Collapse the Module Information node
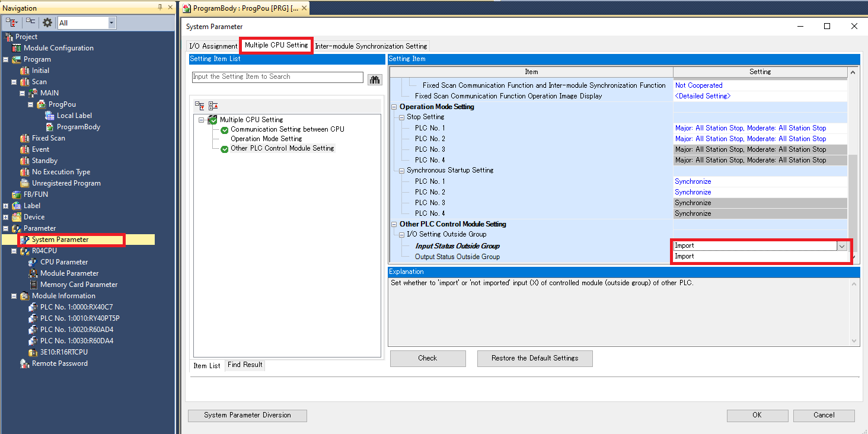Image resolution: width=868 pixels, height=434 pixels. 14,296
